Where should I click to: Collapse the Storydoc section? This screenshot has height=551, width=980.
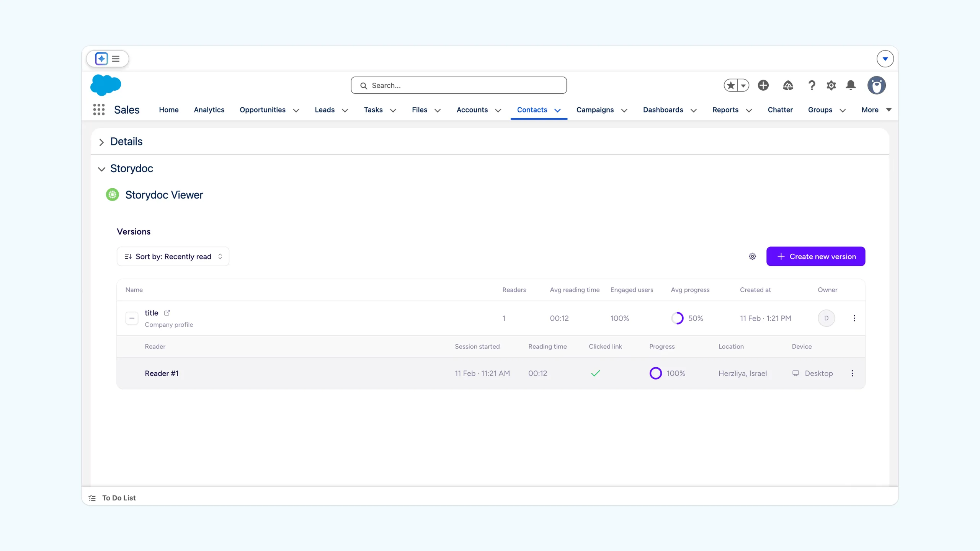(101, 169)
